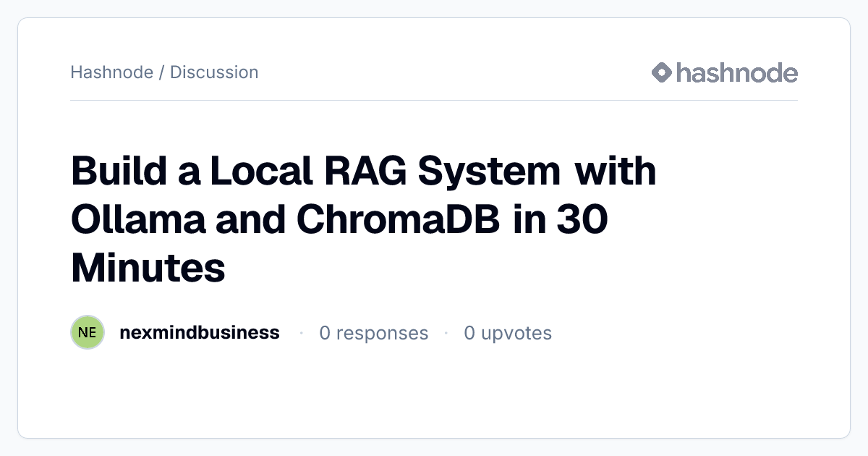The height and width of the screenshot is (456, 868).
Task: Open the nexmindbusiness author profile
Action: [200, 333]
